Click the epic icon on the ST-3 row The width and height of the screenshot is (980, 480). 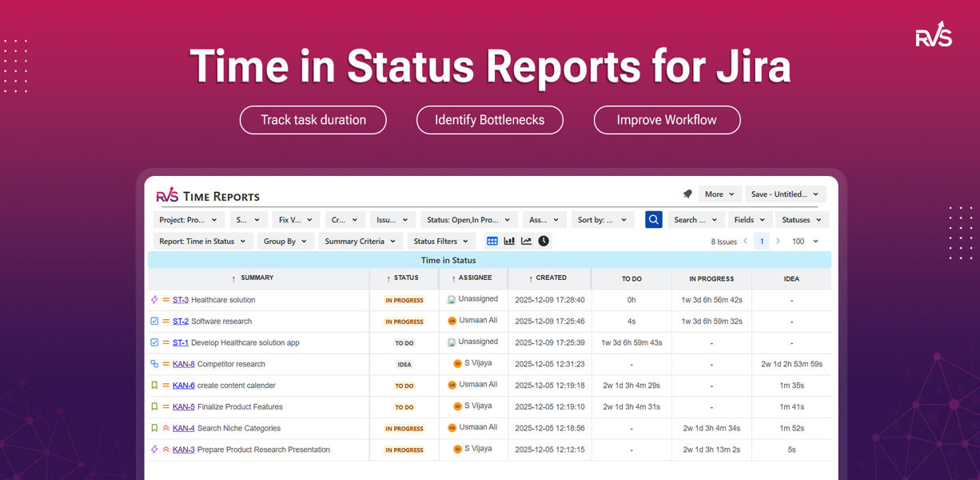coord(155,300)
